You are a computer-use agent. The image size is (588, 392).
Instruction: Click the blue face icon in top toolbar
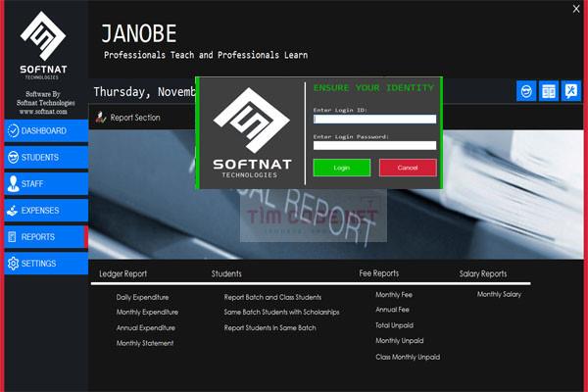(x=526, y=91)
